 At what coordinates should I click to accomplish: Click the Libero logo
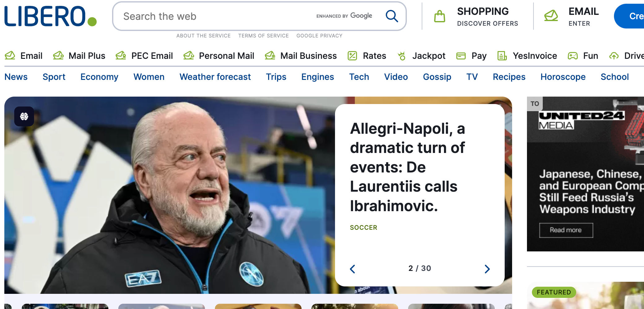pos(50,16)
